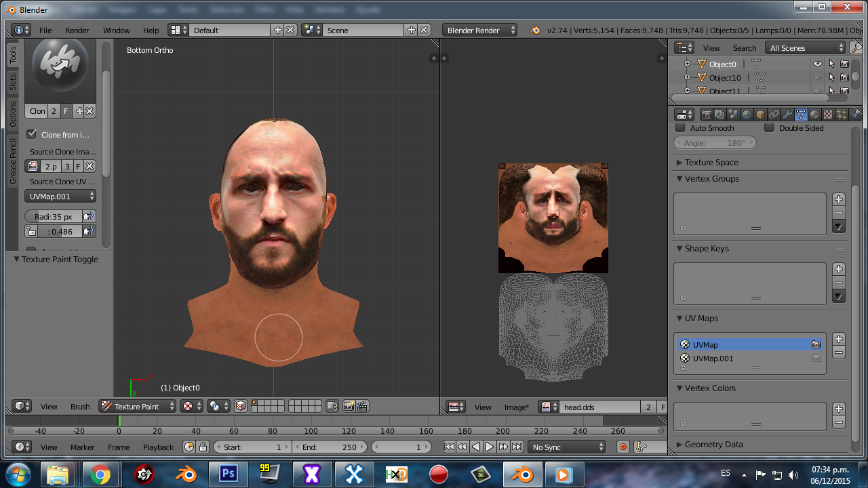The image size is (868, 488).
Task: Toggle timeline time range clock icon
Action: (x=189, y=447)
